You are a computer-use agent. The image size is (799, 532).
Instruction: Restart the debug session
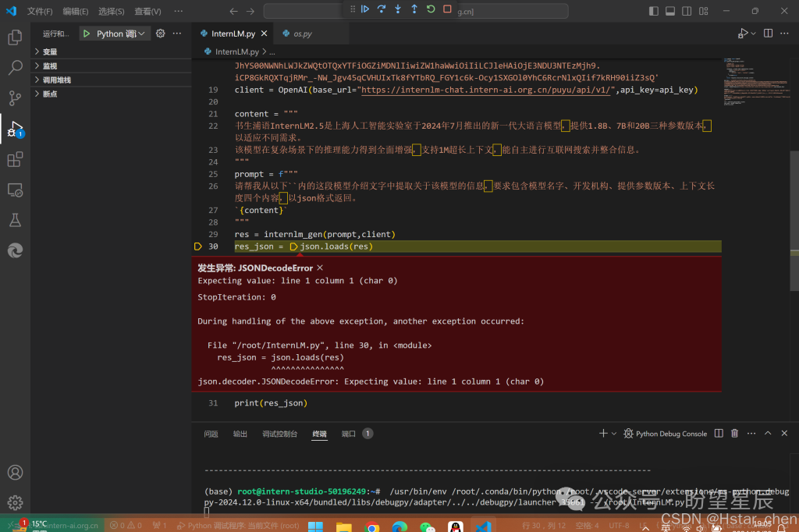[431, 9]
